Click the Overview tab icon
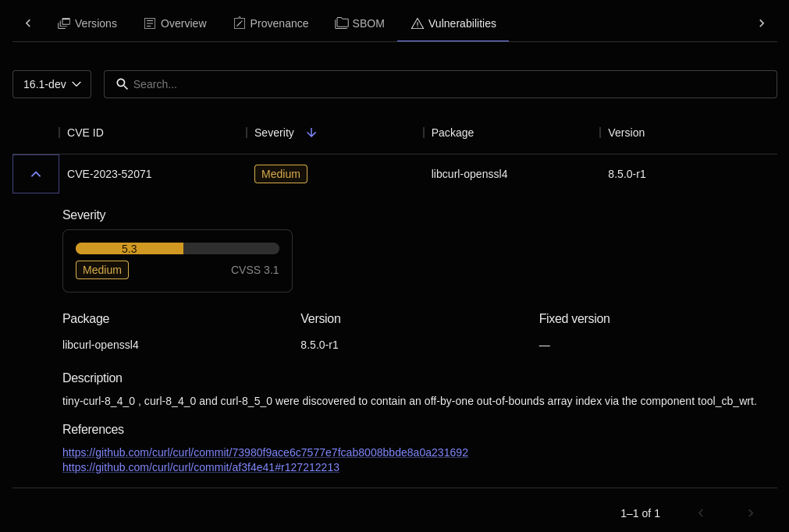The height and width of the screenshot is (532, 789). 149,23
